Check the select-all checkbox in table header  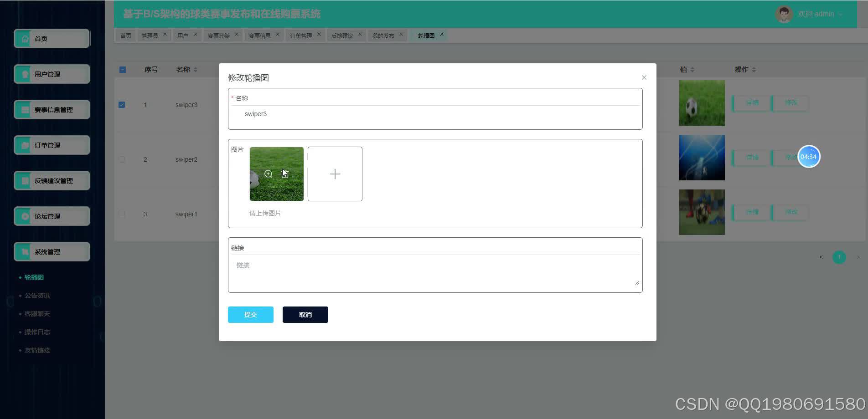point(122,69)
